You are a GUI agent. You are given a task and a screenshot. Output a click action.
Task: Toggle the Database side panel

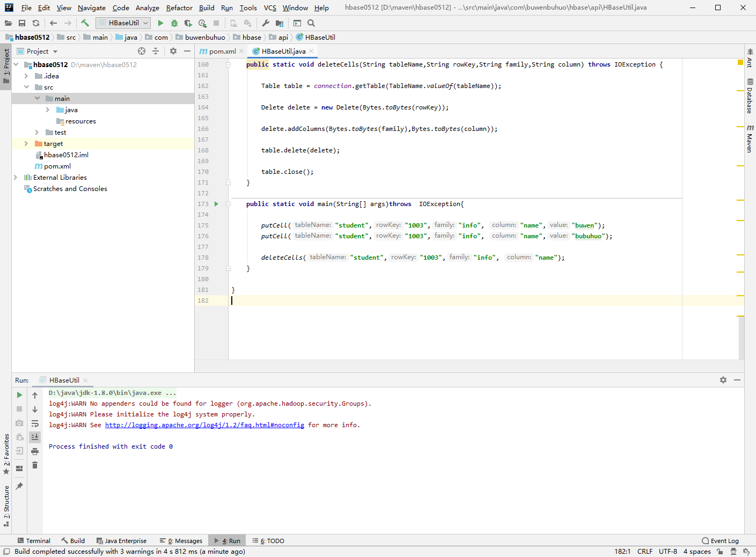pyautogui.click(x=750, y=96)
